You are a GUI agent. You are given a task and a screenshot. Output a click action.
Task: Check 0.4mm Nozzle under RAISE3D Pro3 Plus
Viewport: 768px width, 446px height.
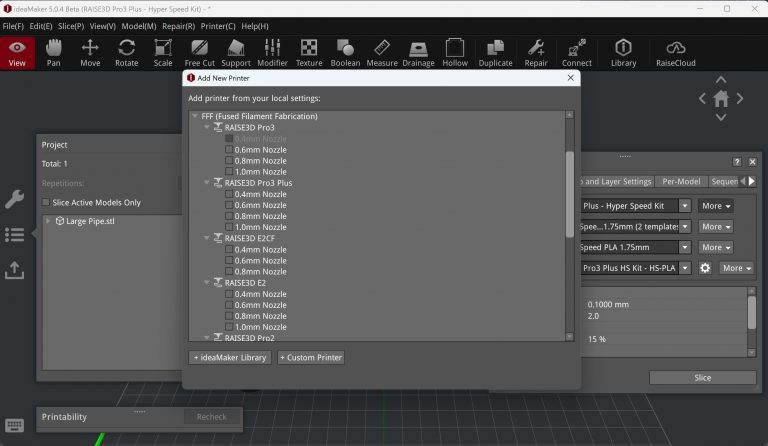pyautogui.click(x=229, y=194)
